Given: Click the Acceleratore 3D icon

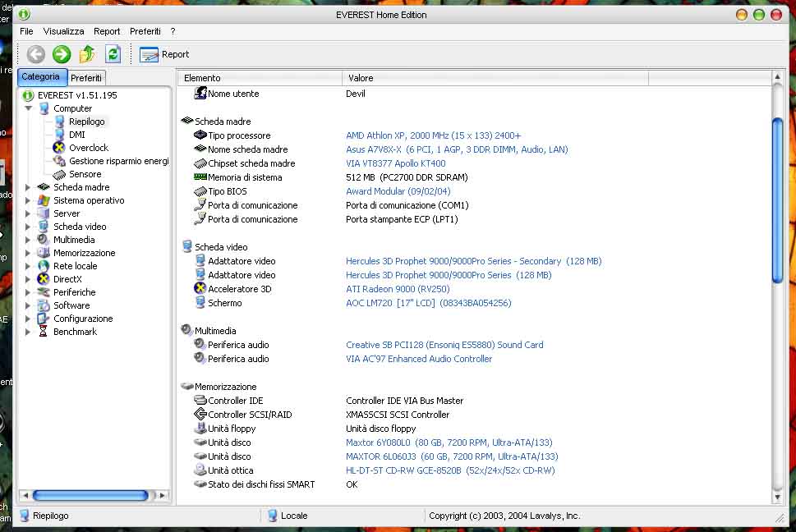Looking at the screenshot, I should click(x=200, y=288).
